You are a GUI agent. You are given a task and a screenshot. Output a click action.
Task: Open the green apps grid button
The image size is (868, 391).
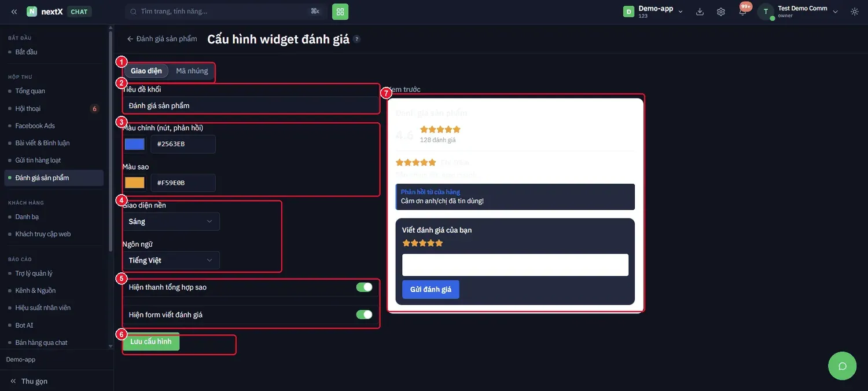click(x=340, y=11)
